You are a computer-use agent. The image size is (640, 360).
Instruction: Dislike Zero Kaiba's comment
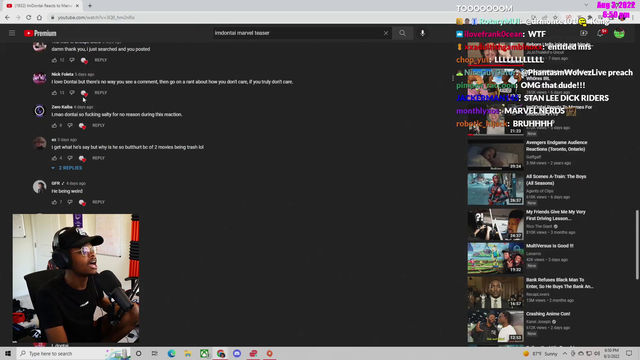(x=70, y=125)
